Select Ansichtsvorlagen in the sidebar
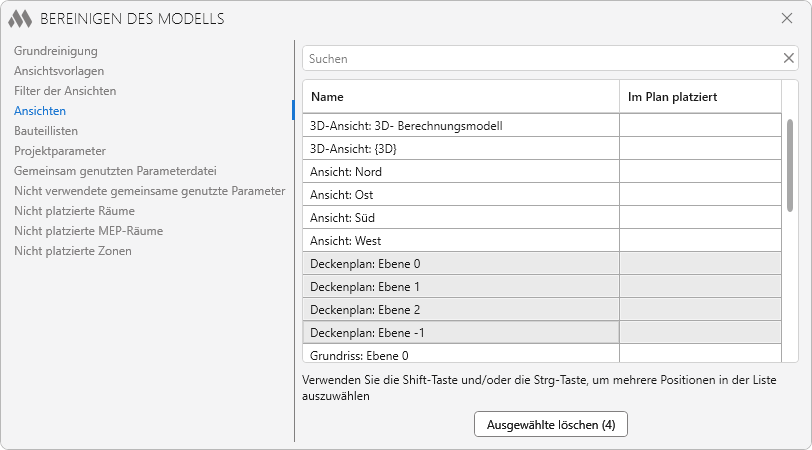The image size is (812, 450). (59, 70)
